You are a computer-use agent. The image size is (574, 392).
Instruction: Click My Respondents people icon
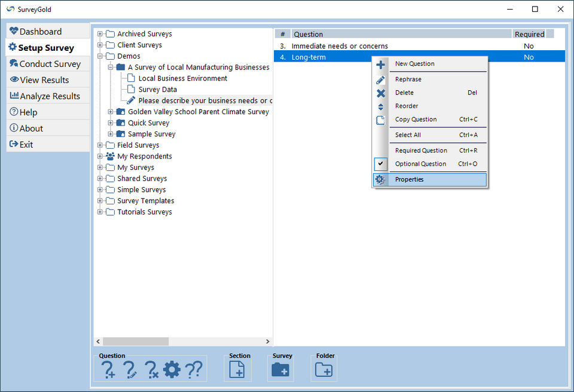[x=110, y=157]
